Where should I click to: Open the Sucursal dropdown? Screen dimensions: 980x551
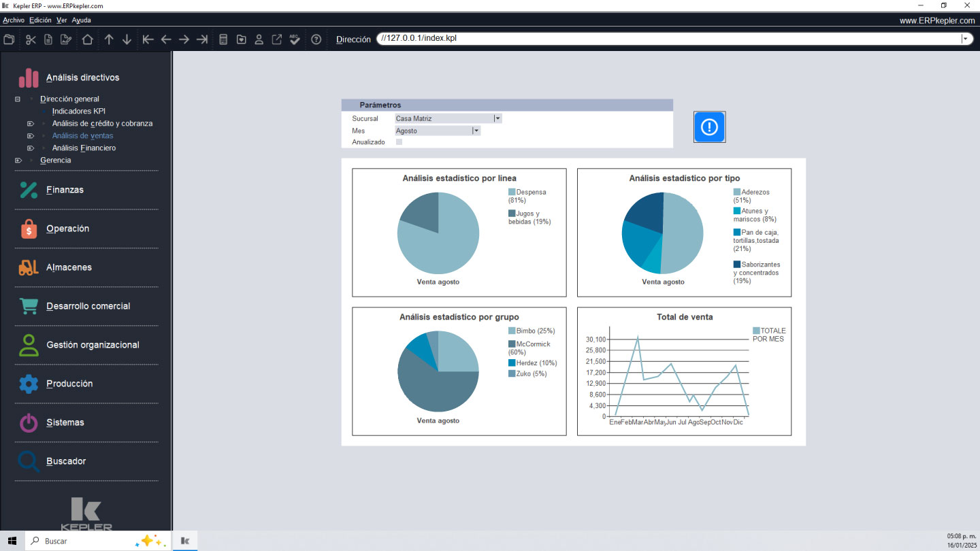point(497,118)
